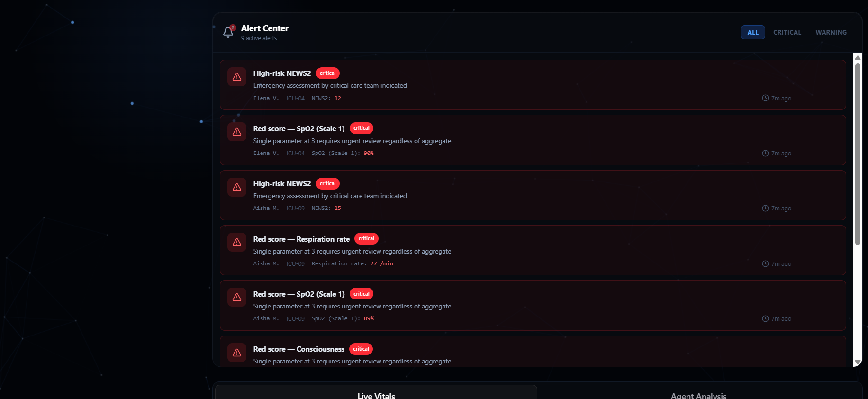Switch to the Live Vitals tab
Viewport: 868px width, 399px height.
tap(376, 393)
